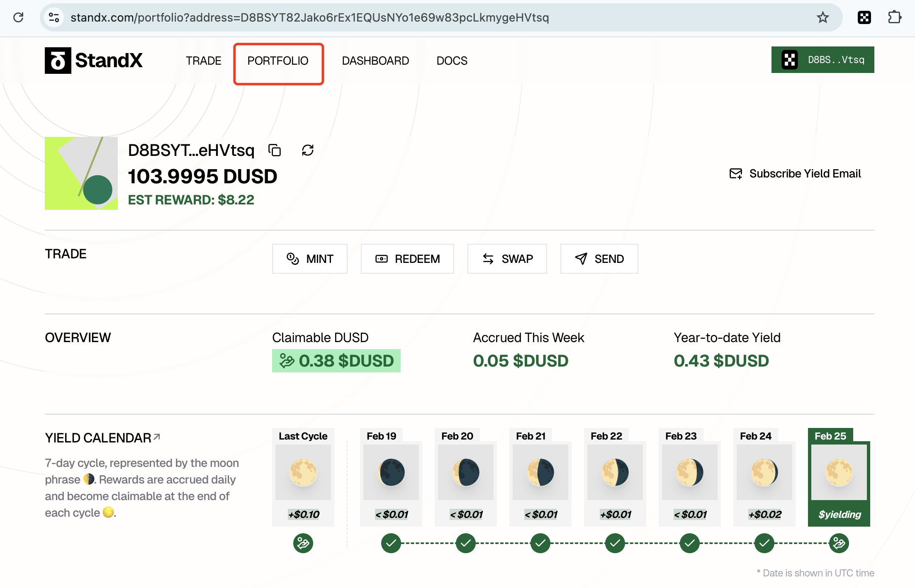Image resolution: width=915 pixels, height=588 pixels.
Task: Click the checkmark marker under Feb 24
Action: pos(764,543)
